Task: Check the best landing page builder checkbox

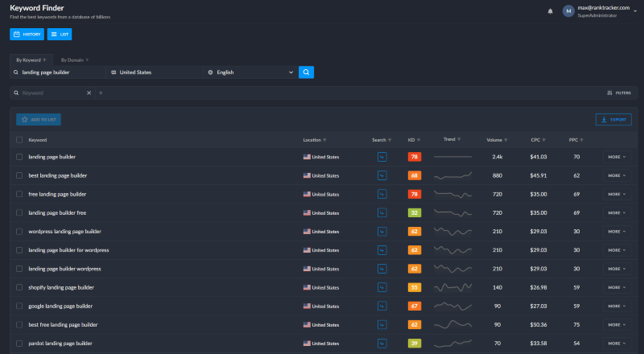Action: (19, 175)
